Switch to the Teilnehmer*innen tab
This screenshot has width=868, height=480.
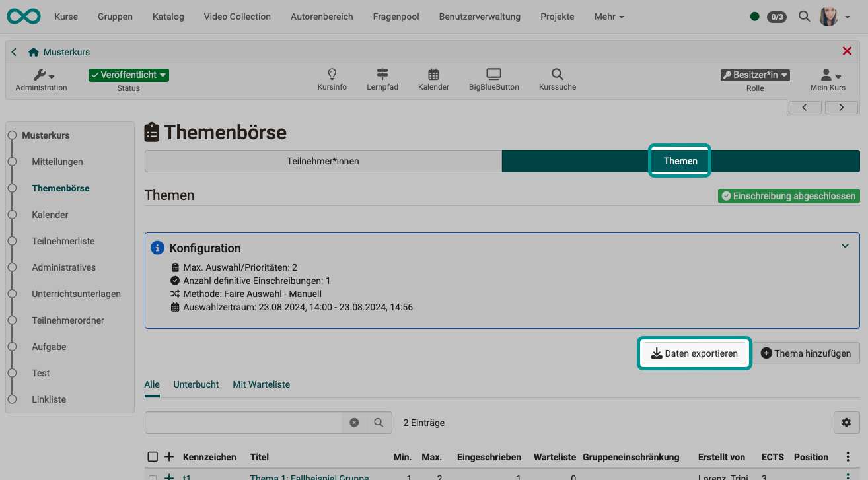(x=322, y=160)
